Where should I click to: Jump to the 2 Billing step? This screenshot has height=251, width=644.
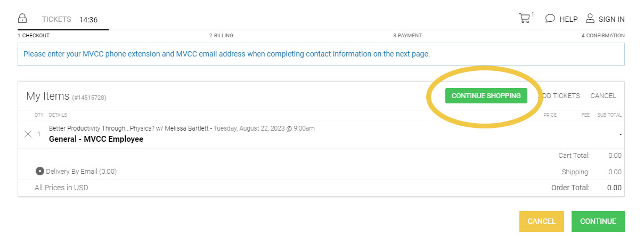tap(221, 36)
